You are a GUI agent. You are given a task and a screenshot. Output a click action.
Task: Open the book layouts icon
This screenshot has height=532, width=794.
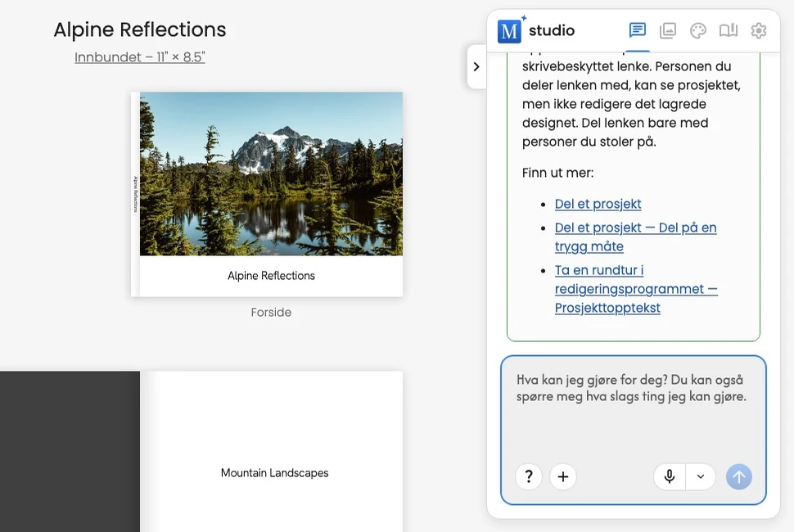(729, 31)
